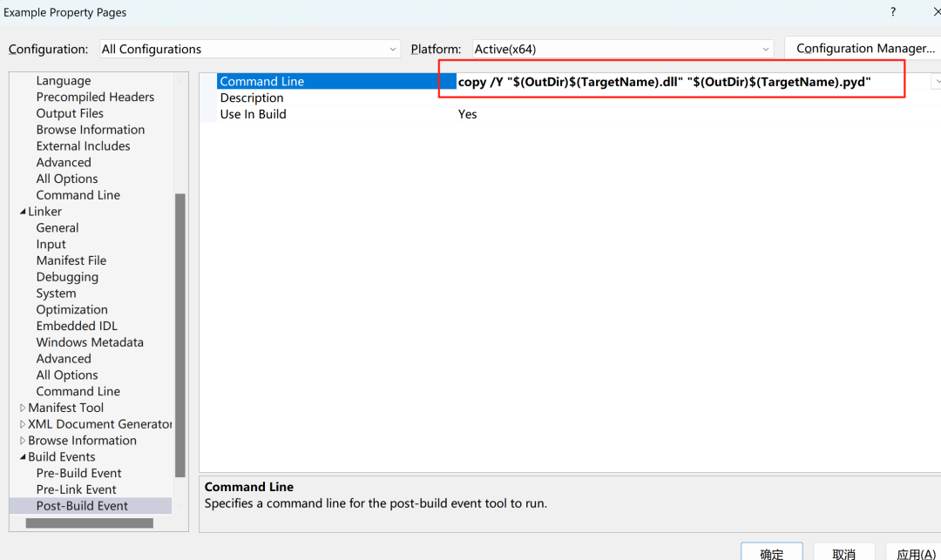Expand the Browse Information node
The height and width of the screenshot is (560, 941).
pos(23,441)
